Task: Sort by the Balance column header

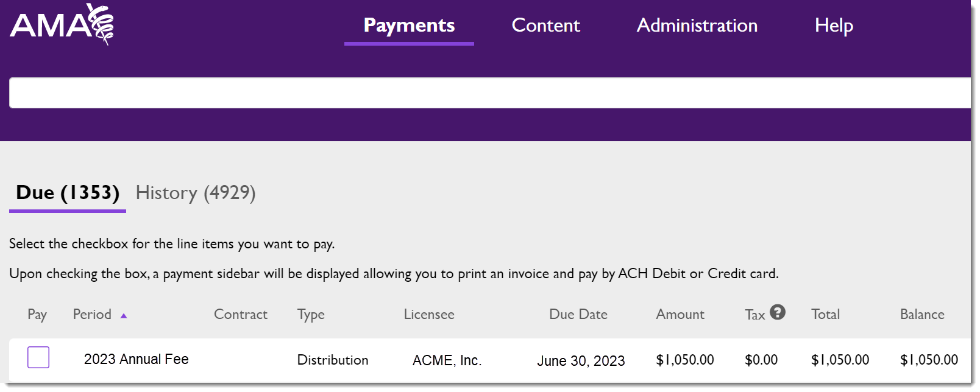Action: click(x=922, y=314)
